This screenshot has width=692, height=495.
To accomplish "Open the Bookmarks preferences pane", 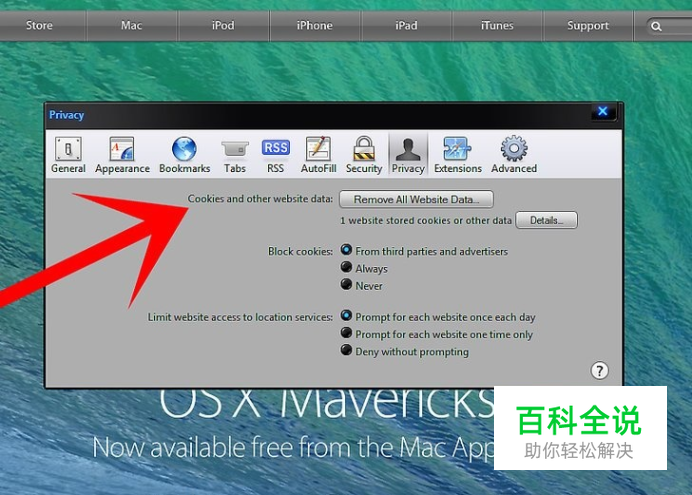I will point(184,155).
